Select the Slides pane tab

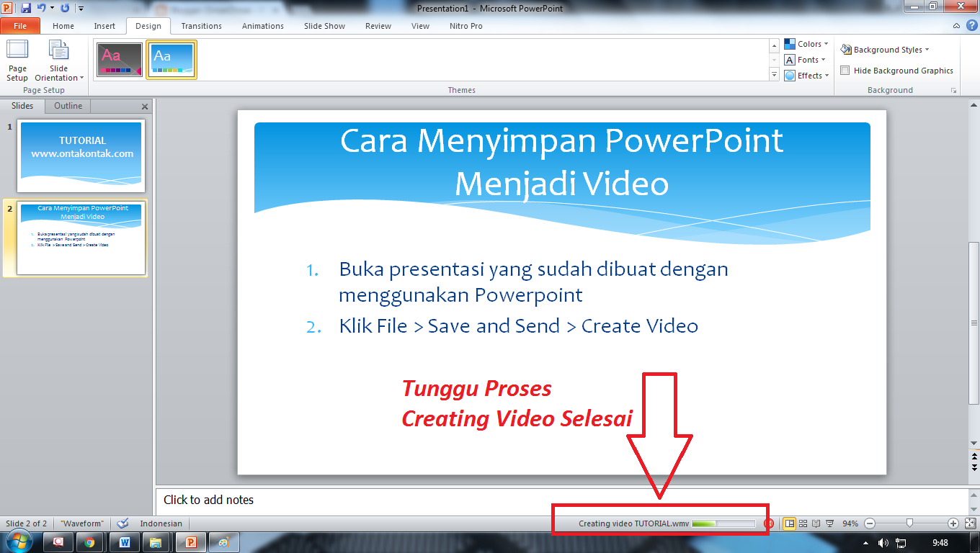(x=22, y=106)
